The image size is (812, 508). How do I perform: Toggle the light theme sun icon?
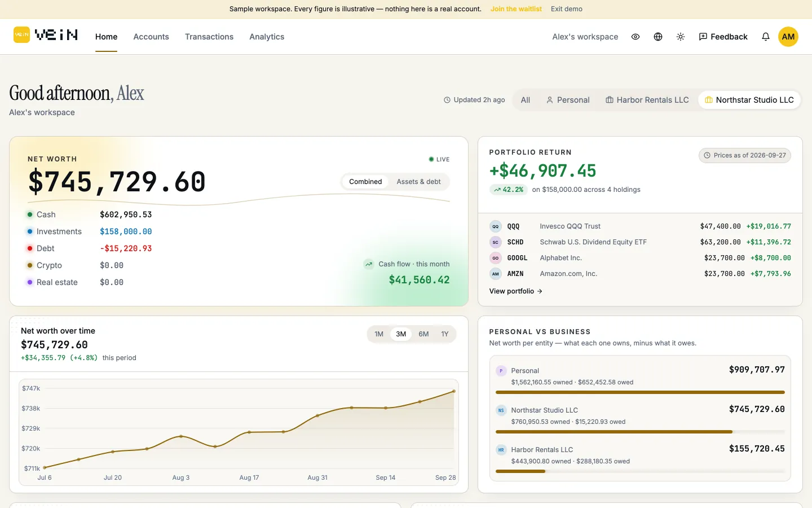[681, 37]
